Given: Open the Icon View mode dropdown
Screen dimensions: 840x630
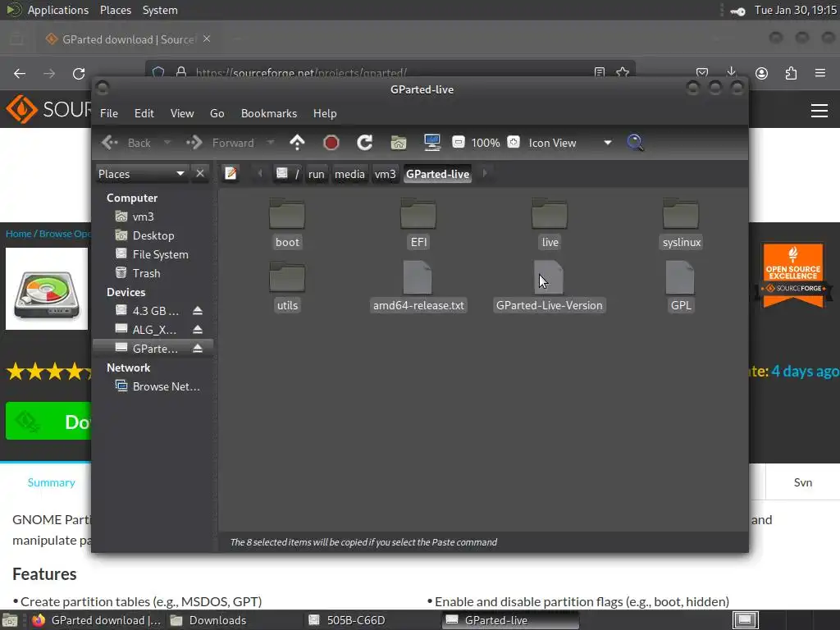Looking at the screenshot, I should (x=570, y=143).
